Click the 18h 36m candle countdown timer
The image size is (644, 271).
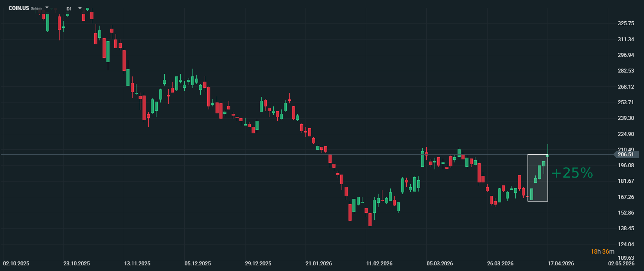tap(602, 251)
